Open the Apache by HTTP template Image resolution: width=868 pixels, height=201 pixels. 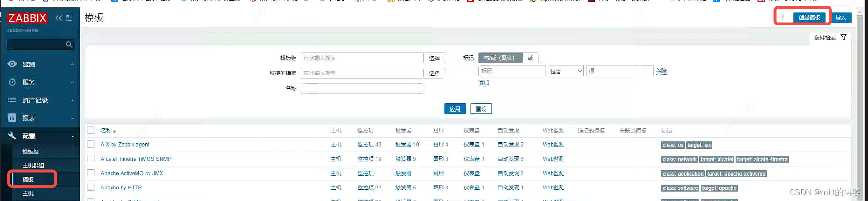[121, 188]
